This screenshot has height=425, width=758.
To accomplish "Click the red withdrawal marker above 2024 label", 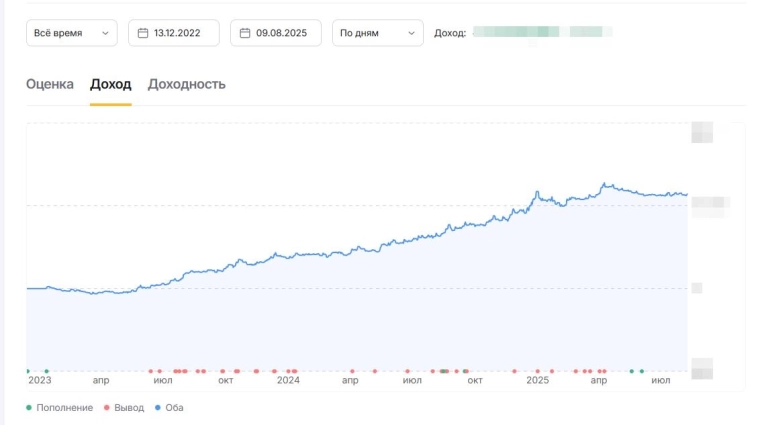I will 289,371.
